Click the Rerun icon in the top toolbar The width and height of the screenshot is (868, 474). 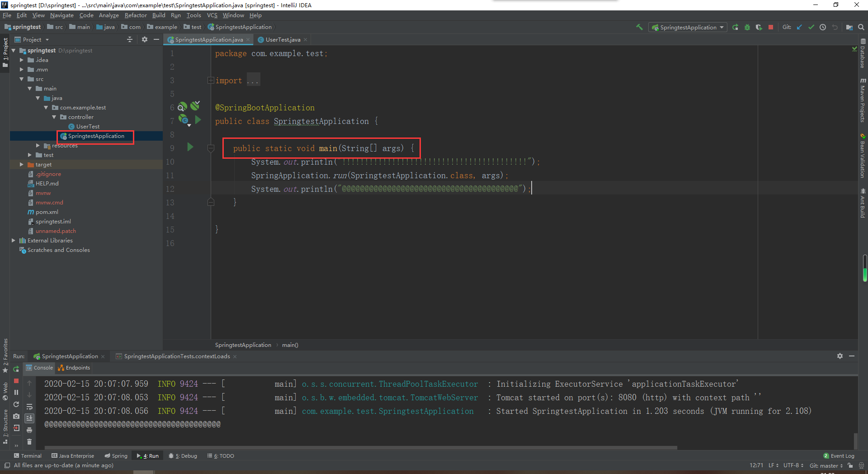click(x=736, y=27)
